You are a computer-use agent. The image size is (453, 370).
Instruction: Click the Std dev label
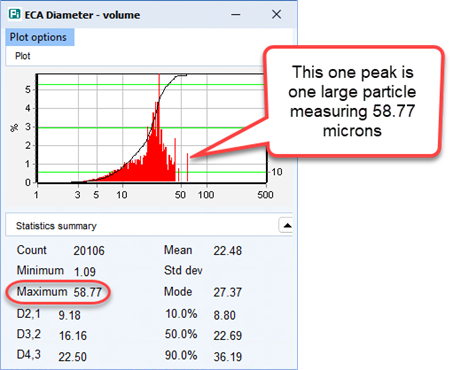[x=183, y=270]
